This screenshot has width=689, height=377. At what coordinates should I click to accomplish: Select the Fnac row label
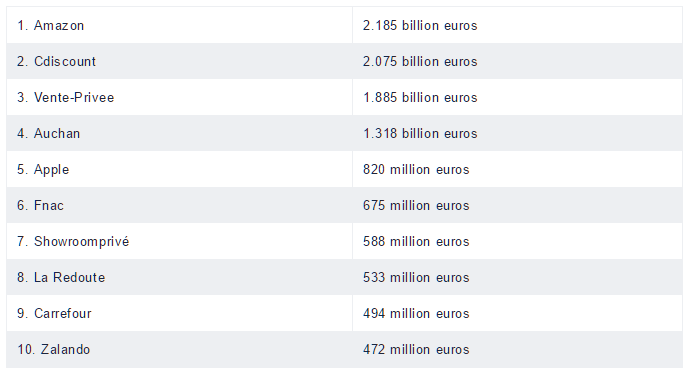click(x=179, y=205)
